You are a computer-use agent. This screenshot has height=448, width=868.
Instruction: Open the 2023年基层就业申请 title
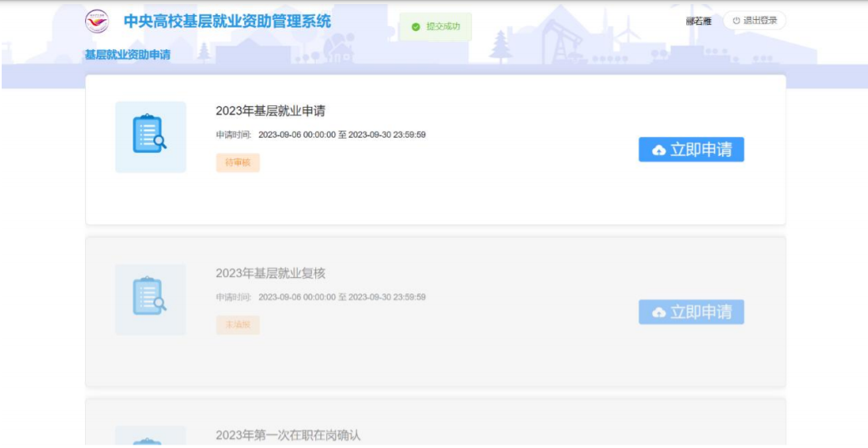tap(270, 111)
